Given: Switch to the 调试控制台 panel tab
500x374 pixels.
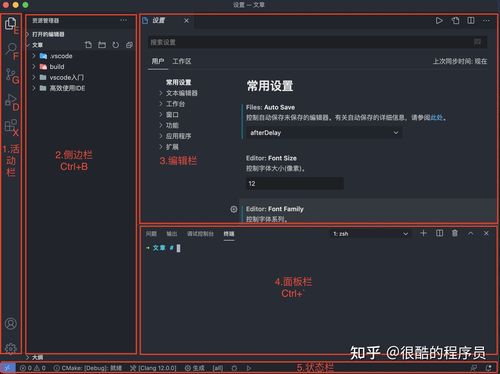Looking at the screenshot, I should (x=200, y=234).
